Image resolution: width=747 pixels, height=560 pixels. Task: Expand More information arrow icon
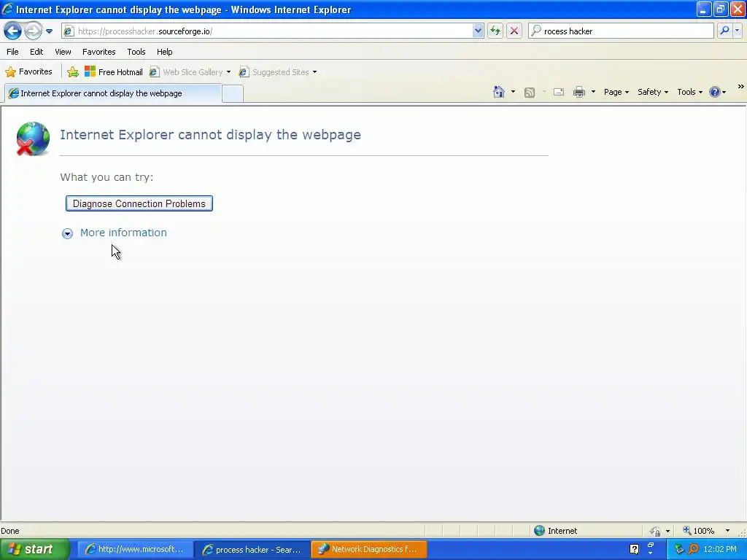pyautogui.click(x=67, y=233)
